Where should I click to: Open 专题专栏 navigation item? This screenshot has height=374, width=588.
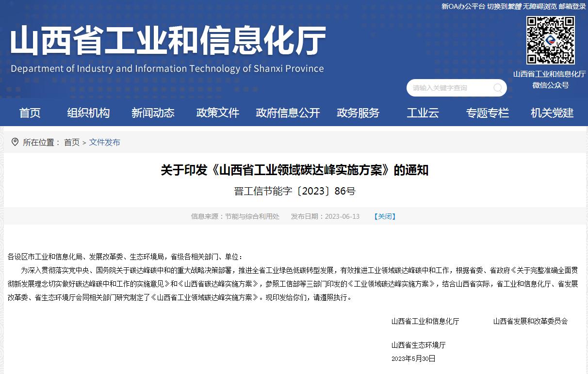click(x=488, y=113)
